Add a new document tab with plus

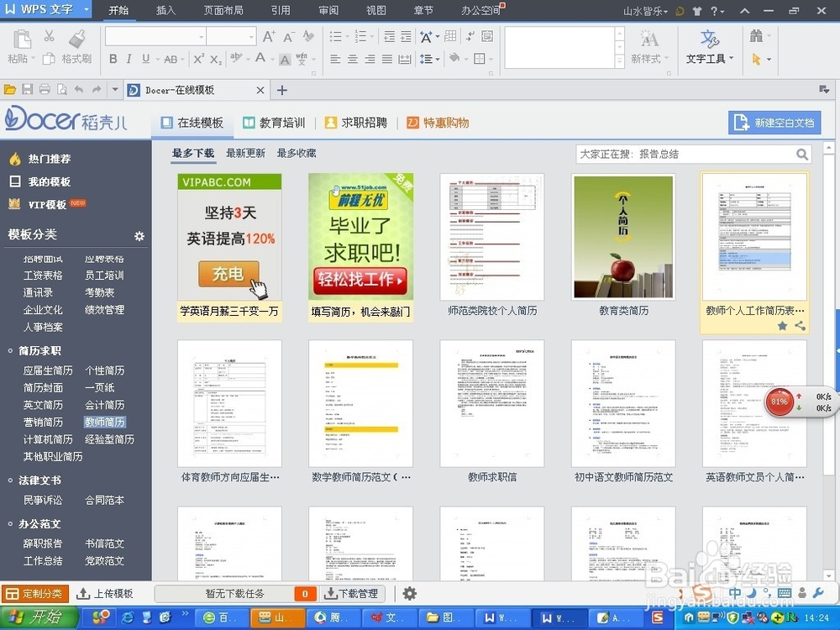pyautogui.click(x=282, y=90)
